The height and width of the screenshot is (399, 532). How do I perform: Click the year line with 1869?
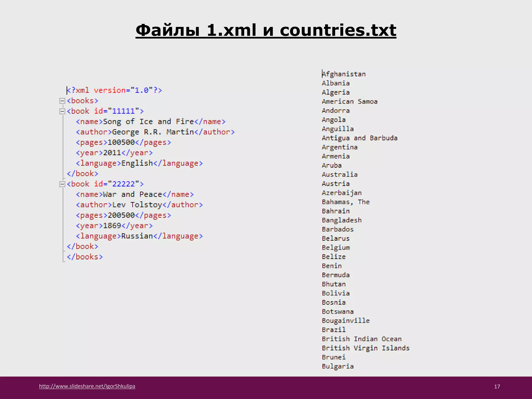tap(114, 225)
